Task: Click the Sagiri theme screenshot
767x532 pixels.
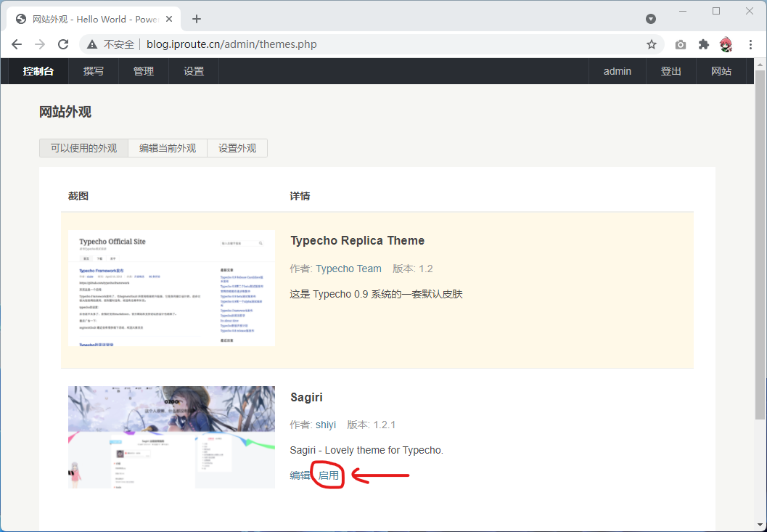Action: pos(172,437)
